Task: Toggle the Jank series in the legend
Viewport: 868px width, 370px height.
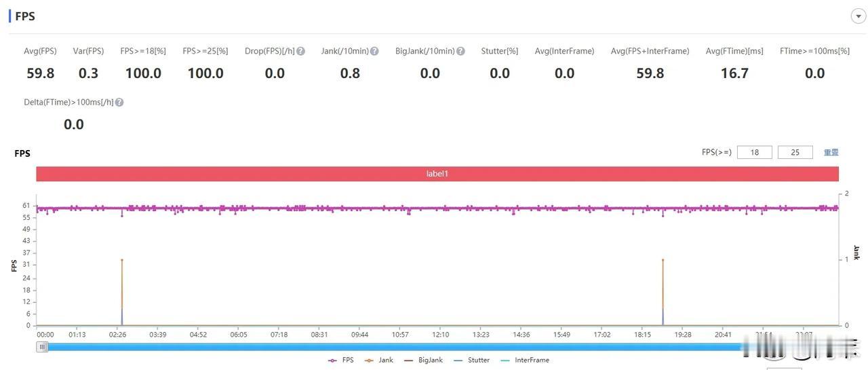Action: tap(378, 360)
